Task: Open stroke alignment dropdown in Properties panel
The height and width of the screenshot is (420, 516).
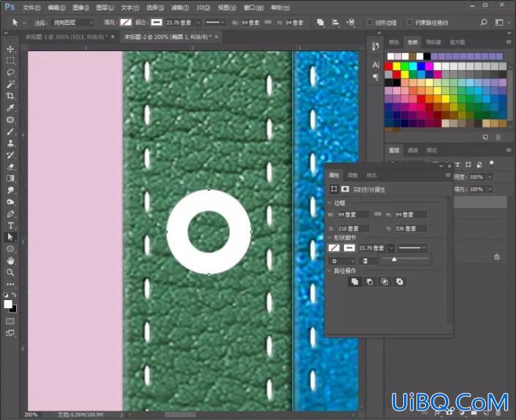Action: pyautogui.click(x=342, y=260)
